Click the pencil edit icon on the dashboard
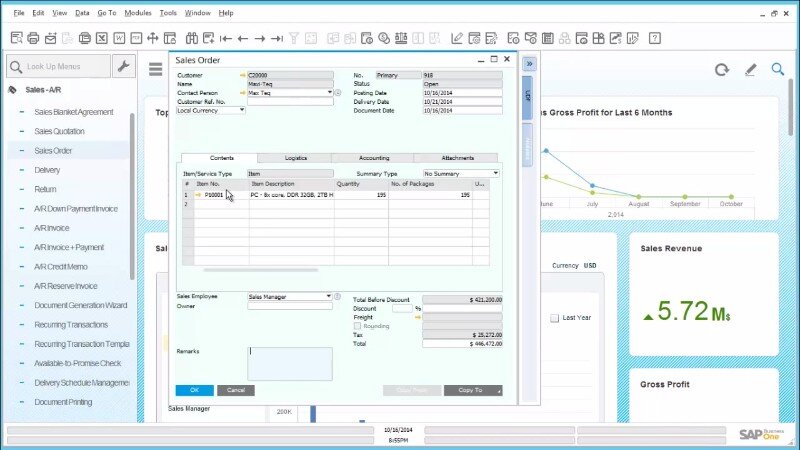 750,69
